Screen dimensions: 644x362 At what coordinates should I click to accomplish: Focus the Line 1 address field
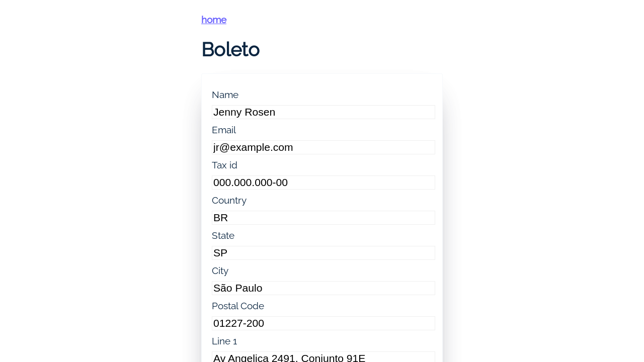(323, 357)
